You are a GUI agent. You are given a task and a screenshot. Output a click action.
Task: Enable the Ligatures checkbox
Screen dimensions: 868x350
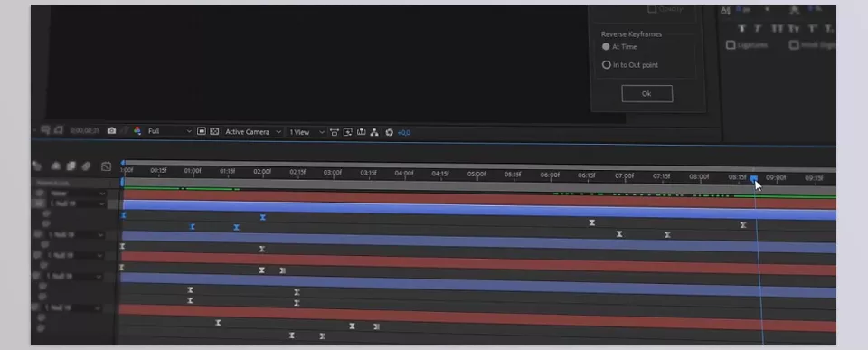[731, 45]
